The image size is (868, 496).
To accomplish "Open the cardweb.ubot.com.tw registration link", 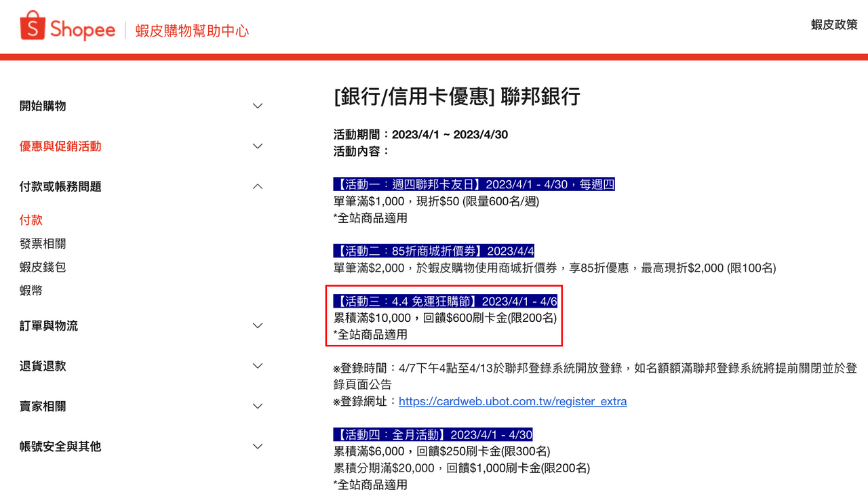I will [513, 401].
